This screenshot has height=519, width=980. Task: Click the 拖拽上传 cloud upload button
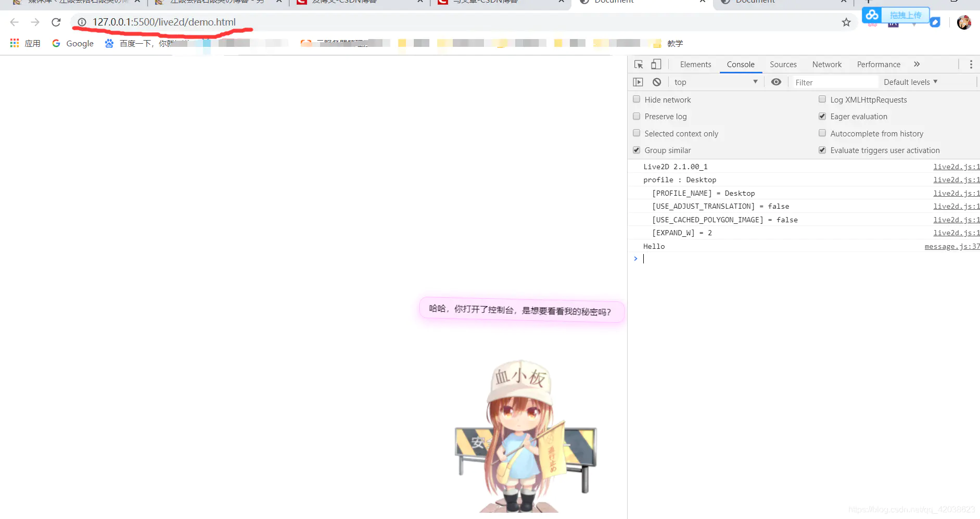pyautogui.click(x=896, y=15)
